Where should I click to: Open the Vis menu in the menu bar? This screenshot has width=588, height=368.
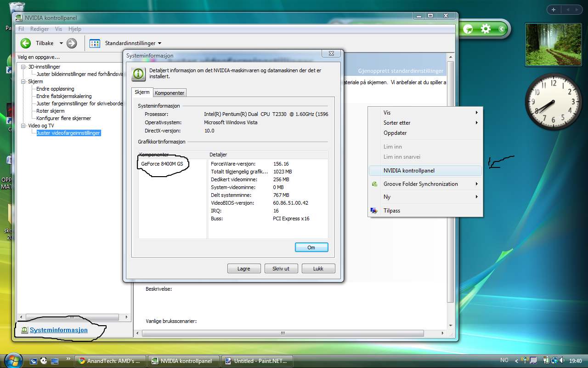click(58, 29)
